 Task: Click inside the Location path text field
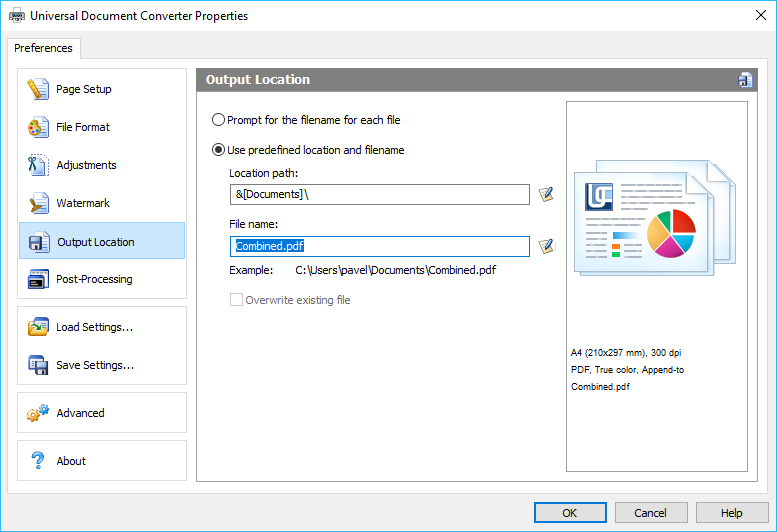379,194
